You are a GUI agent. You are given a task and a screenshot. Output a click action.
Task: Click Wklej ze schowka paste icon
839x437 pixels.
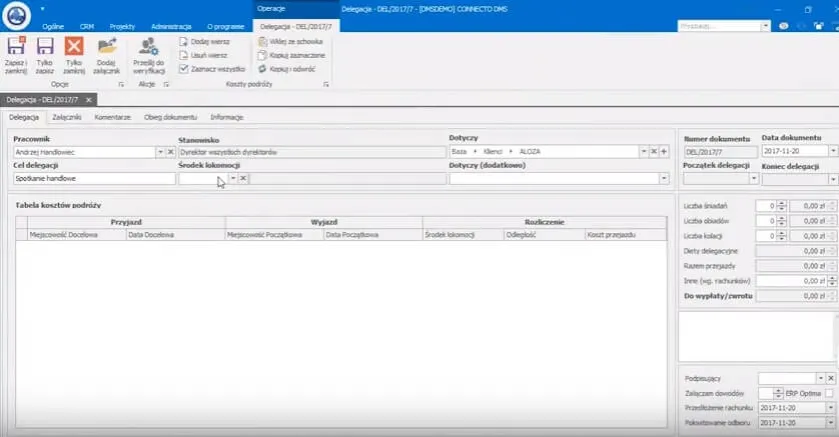[263, 42]
